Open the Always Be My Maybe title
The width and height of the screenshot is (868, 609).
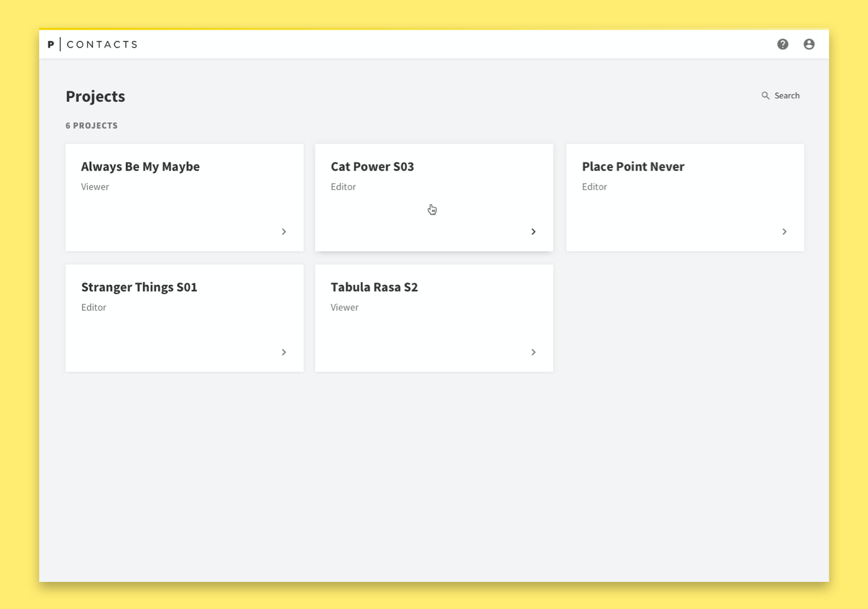(140, 167)
